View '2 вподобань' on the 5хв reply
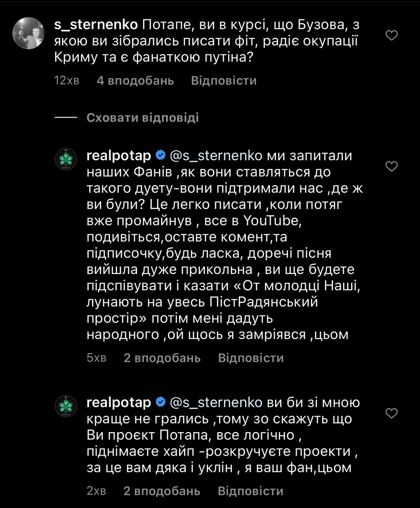420x508 pixels. [x=162, y=358]
